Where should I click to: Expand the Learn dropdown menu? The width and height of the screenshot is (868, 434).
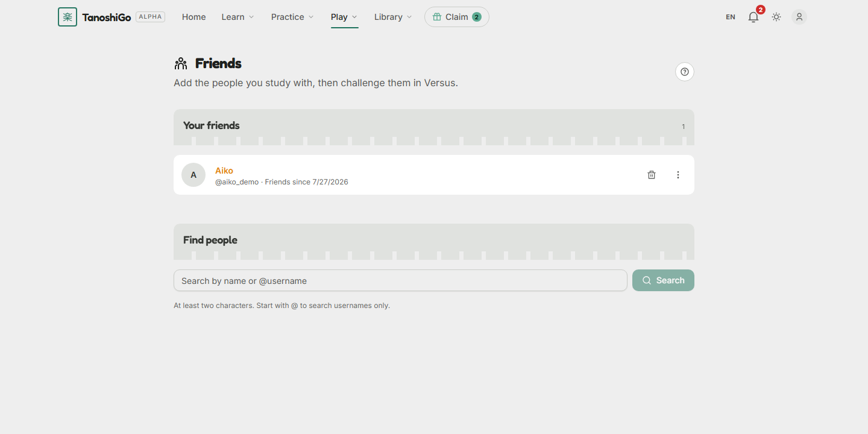coord(238,17)
